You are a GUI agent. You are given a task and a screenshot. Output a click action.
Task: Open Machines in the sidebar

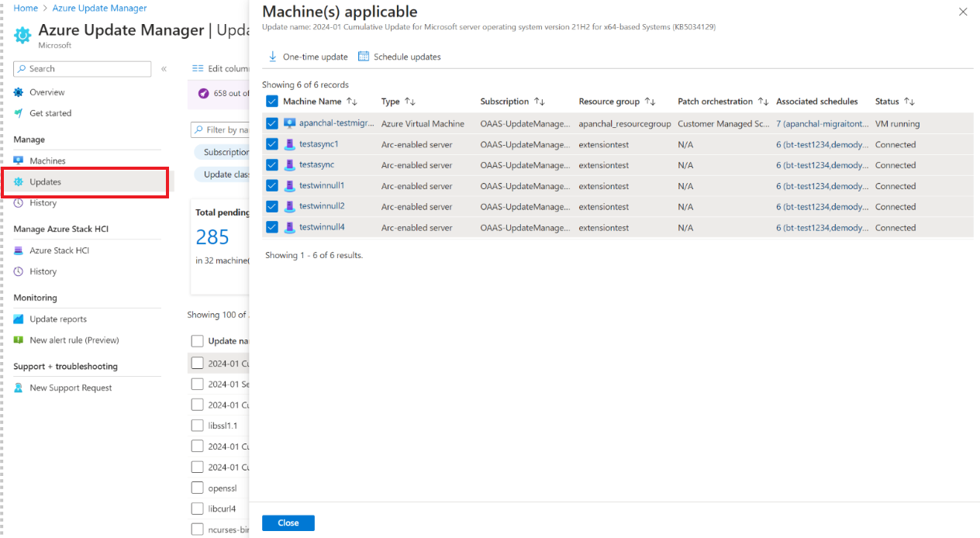click(47, 160)
